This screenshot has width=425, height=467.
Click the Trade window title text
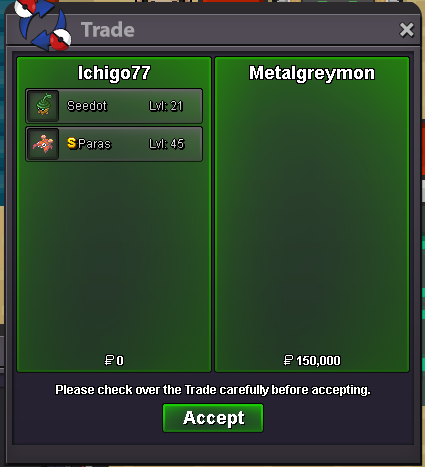point(108,30)
